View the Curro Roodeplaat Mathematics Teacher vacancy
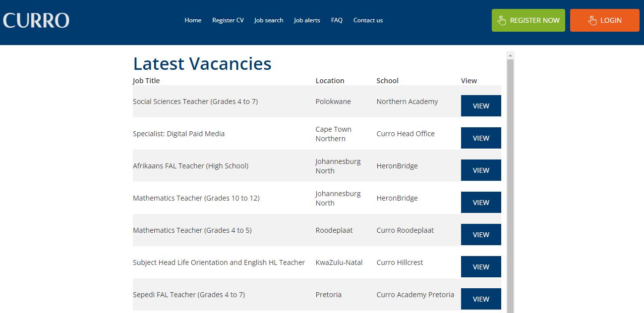Viewport: 644px width, 313px height. tap(480, 234)
